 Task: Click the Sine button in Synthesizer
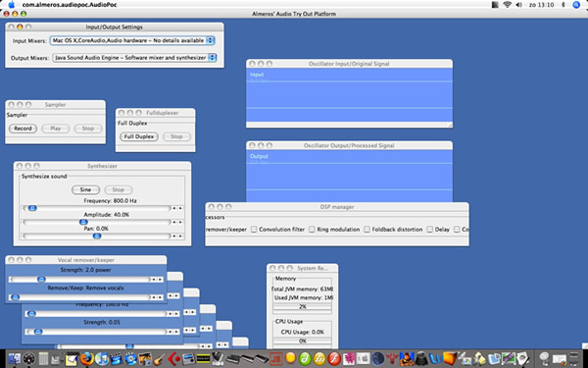pos(85,189)
